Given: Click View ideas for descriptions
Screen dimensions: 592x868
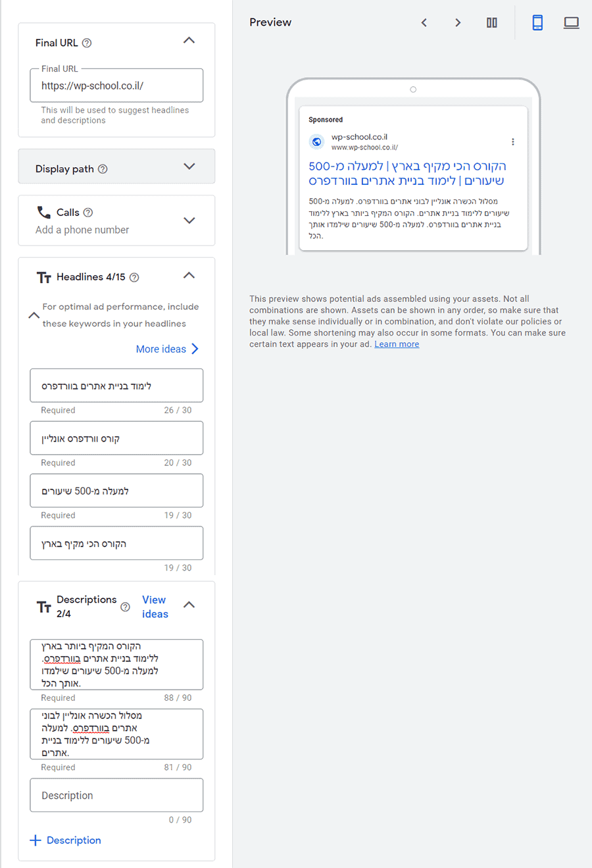Looking at the screenshot, I should click(x=155, y=607).
